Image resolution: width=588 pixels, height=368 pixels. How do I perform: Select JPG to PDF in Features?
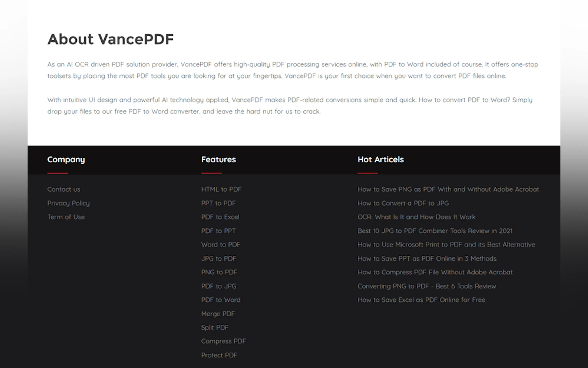219,258
